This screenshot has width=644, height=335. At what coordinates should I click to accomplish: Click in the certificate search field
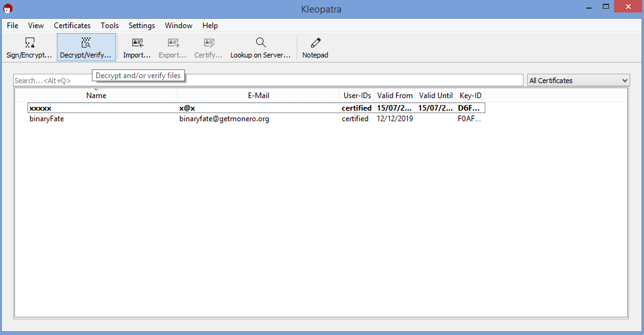(269, 81)
